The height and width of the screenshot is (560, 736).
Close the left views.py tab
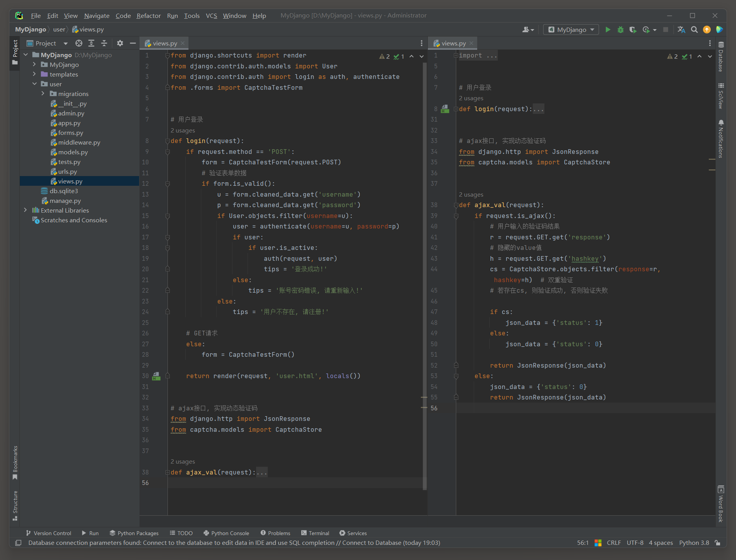coord(183,43)
